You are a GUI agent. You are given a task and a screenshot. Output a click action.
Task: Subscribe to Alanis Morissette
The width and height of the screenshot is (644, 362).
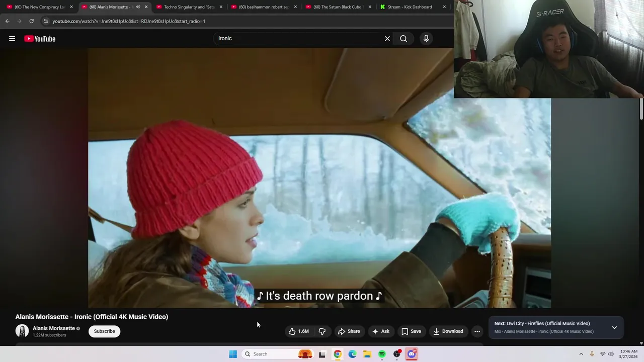104,331
